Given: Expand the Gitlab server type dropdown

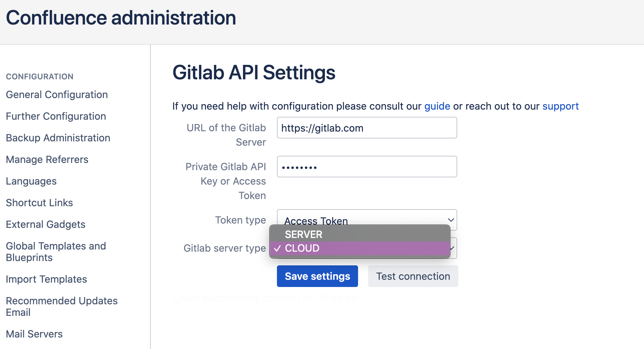Looking at the screenshot, I should (x=454, y=248).
